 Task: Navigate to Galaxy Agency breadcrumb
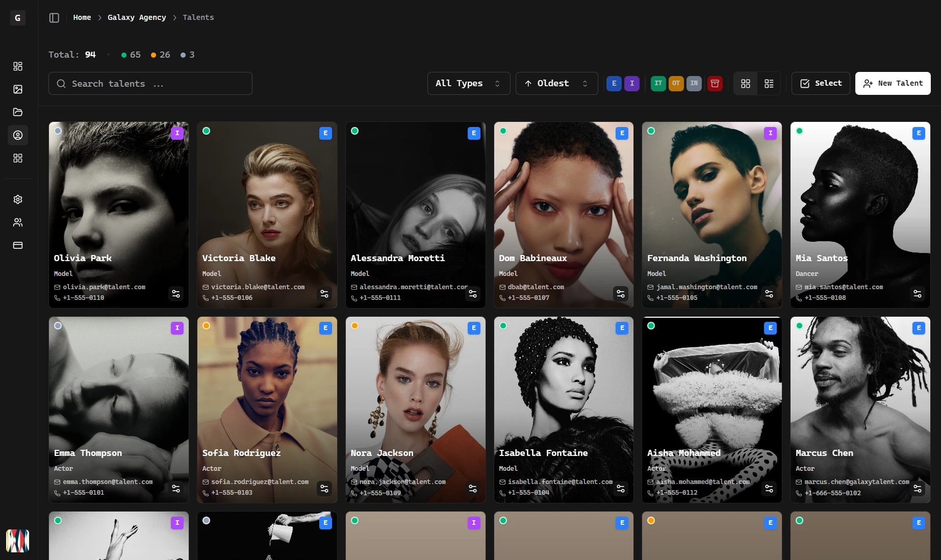click(137, 17)
